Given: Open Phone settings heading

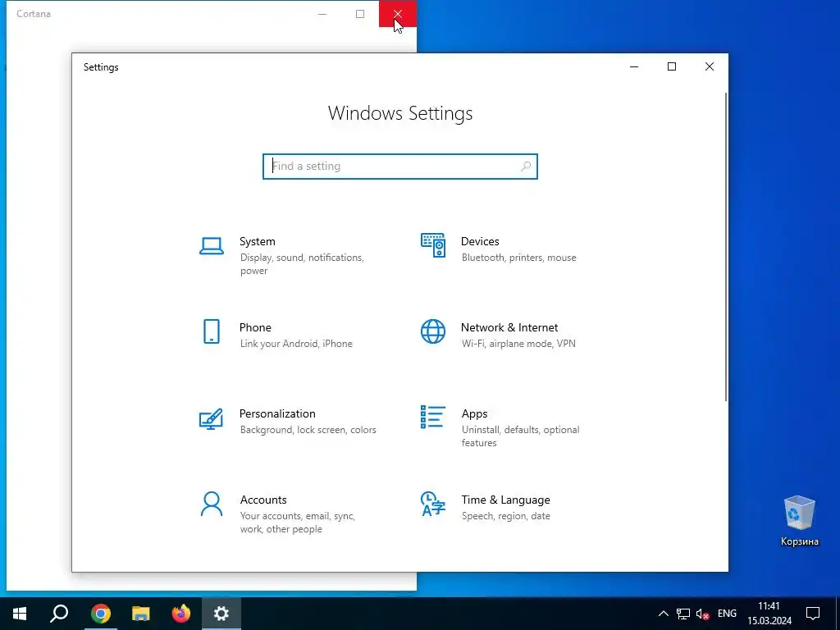Looking at the screenshot, I should (x=255, y=327).
